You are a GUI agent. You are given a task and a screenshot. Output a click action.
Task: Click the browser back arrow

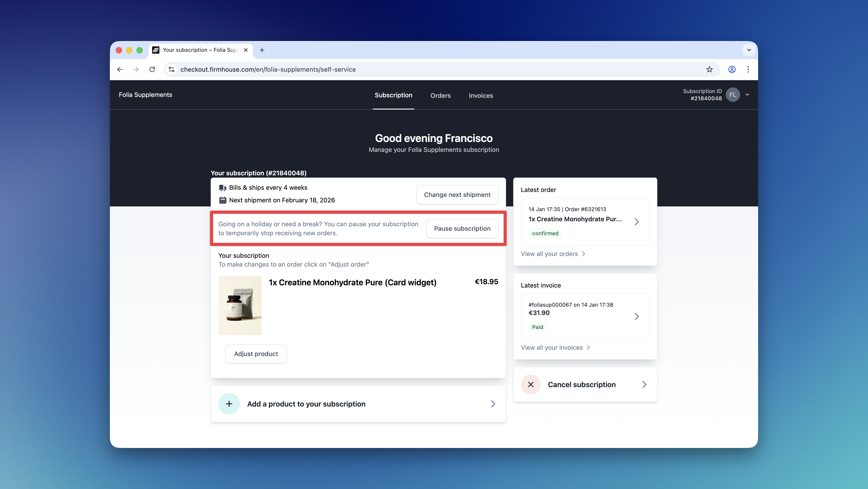pyautogui.click(x=120, y=69)
